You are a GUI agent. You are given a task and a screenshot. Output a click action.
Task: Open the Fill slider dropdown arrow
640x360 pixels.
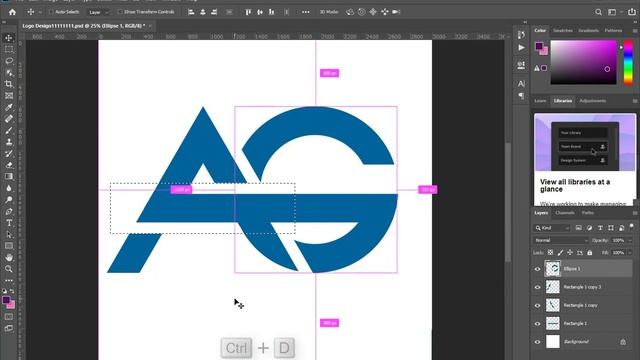click(x=630, y=253)
